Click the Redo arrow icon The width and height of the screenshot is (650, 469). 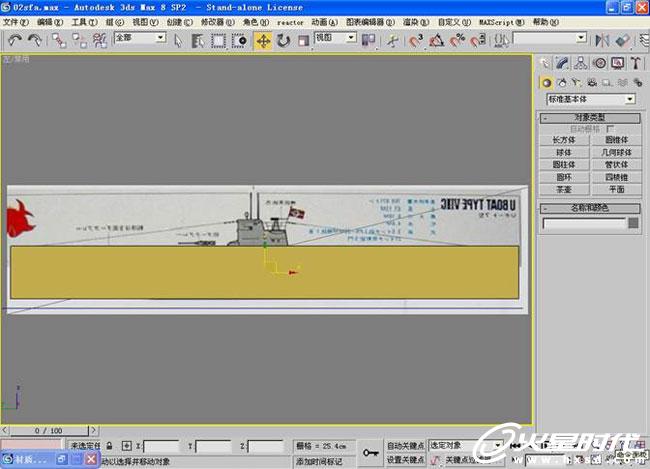pyautogui.click(x=35, y=40)
